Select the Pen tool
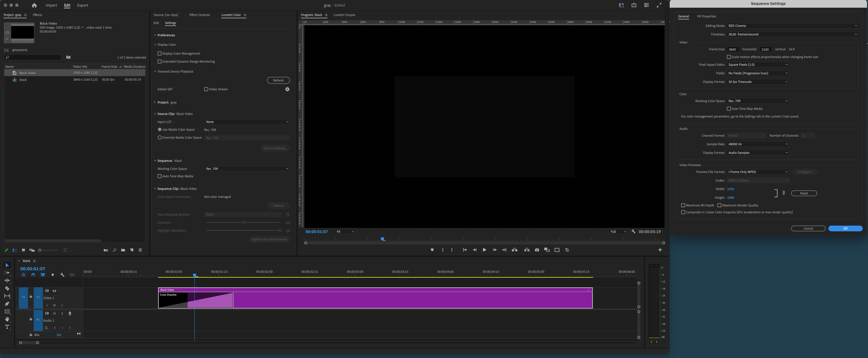This screenshot has width=868, height=358. coord(7,304)
